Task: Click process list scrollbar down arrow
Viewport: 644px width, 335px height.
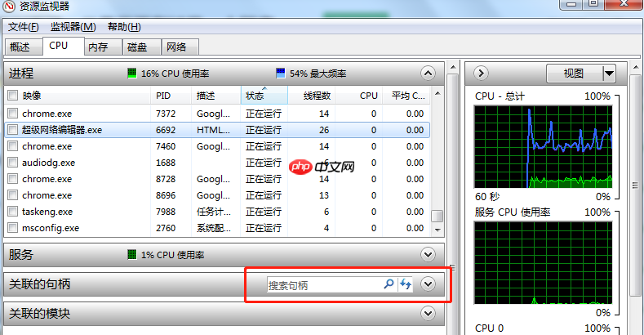Action: pos(437,230)
